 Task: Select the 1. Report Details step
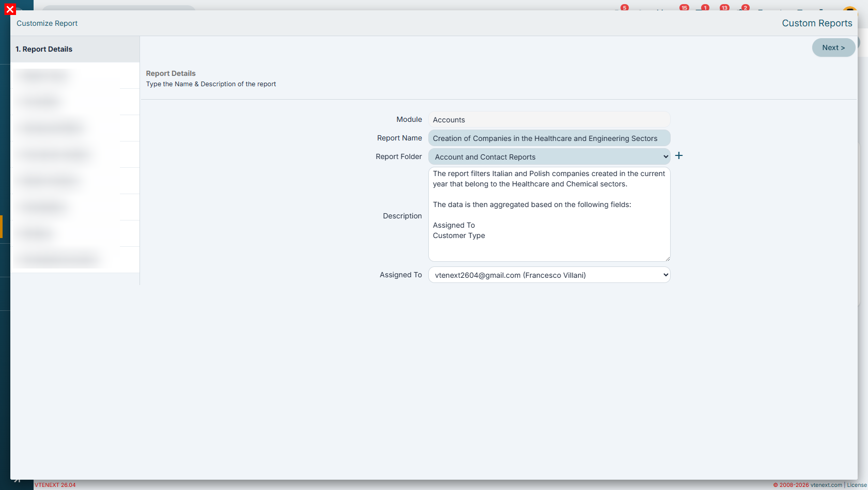(x=75, y=49)
